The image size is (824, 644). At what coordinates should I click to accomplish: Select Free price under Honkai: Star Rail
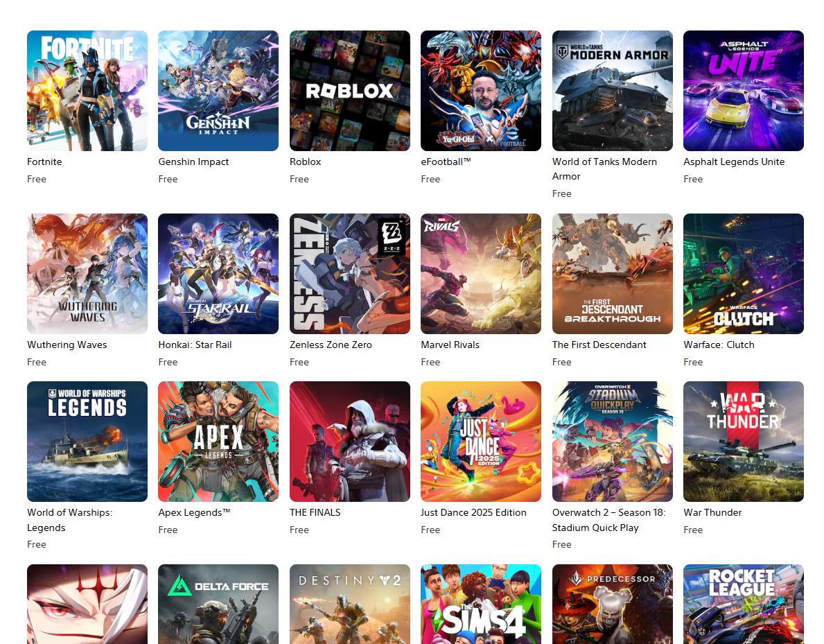pos(168,363)
